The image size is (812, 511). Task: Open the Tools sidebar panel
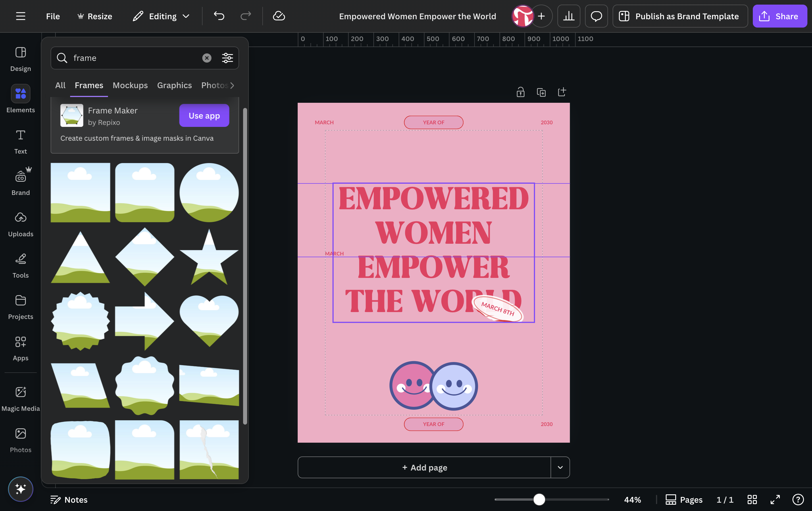pos(21,266)
